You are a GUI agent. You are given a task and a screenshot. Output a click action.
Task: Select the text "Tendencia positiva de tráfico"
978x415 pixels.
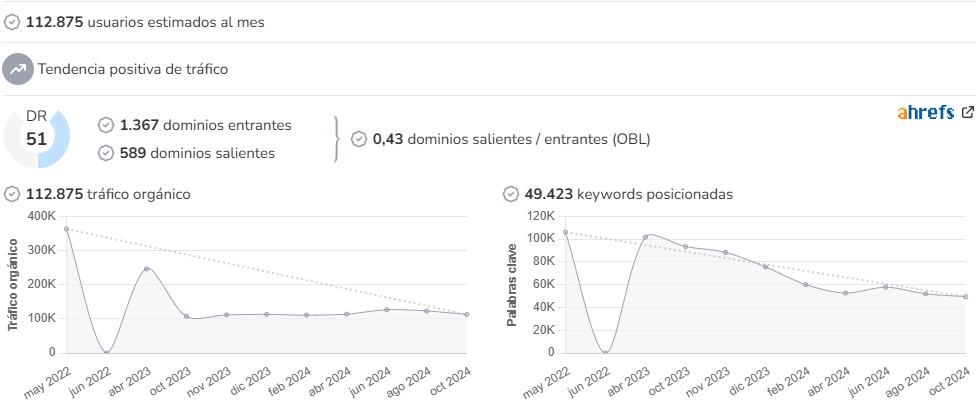pos(133,69)
